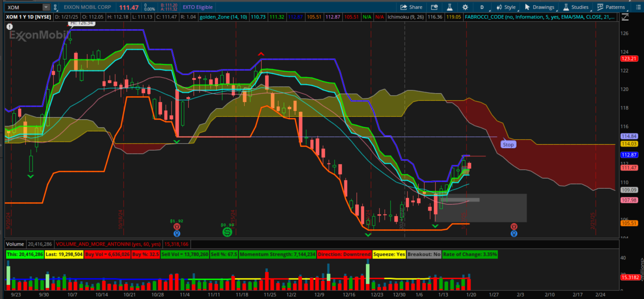Open the Style menu
This screenshot has height=299, width=644.
pos(506,7)
